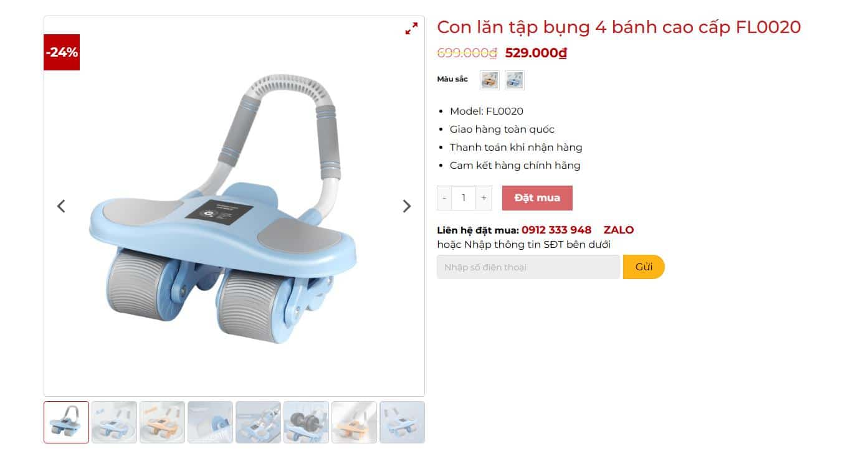Increase quantity with plus button
Screen dimensions: 868x459
tap(484, 198)
